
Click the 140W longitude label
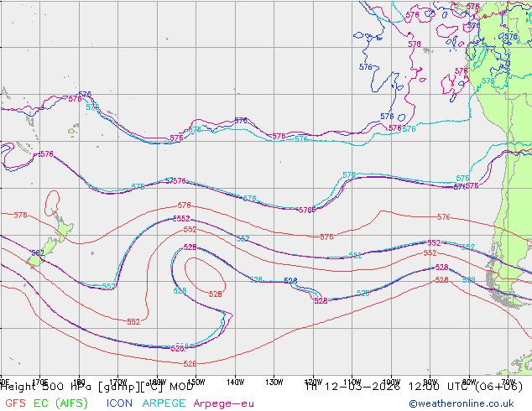pyautogui.click(x=235, y=382)
